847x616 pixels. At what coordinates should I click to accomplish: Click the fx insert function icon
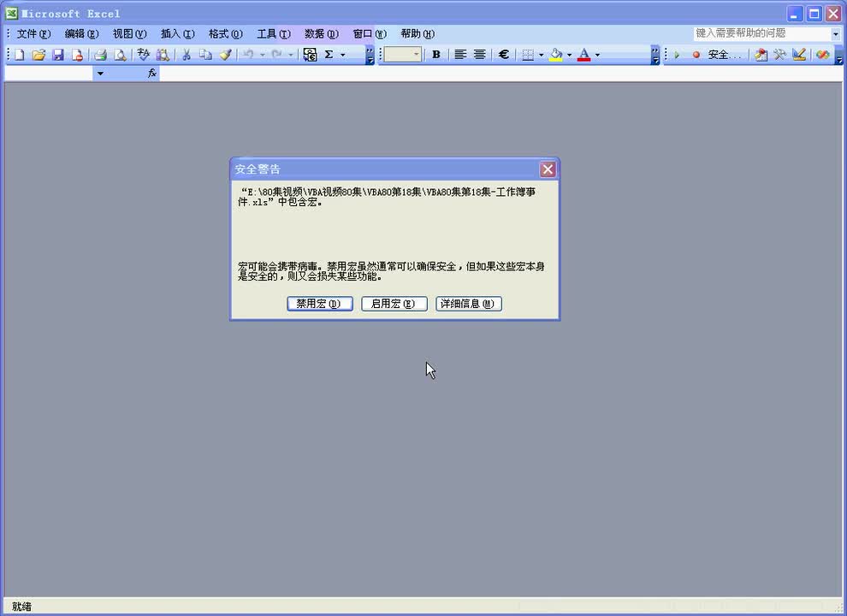tap(151, 73)
